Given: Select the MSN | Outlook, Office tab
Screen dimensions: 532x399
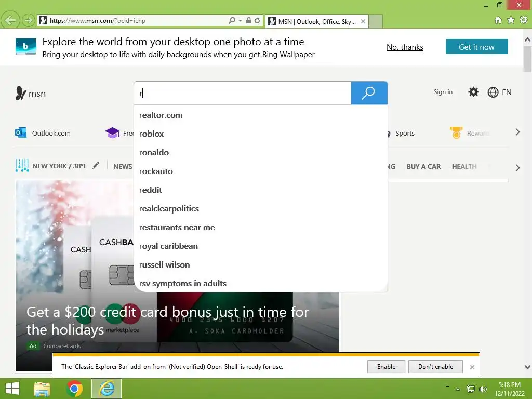Looking at the screenshot, I should click(316, 21).
